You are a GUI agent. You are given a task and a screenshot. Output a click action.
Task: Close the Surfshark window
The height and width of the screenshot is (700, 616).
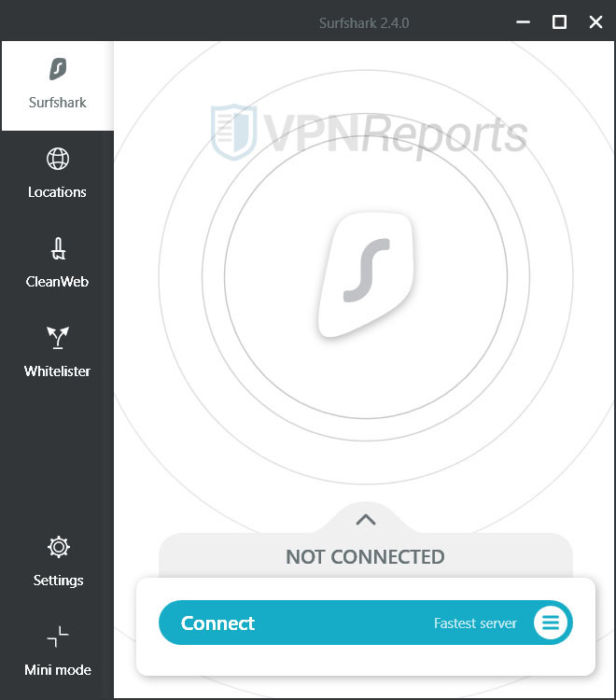(595, 21)
